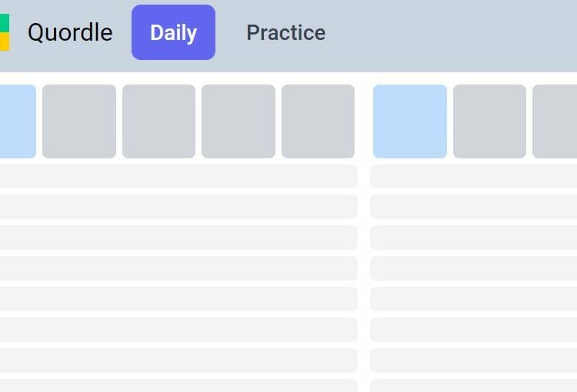This screenshot has height=392, width=577.
Task: Select the third tile of left board's active row
Action: pos(159,121)
